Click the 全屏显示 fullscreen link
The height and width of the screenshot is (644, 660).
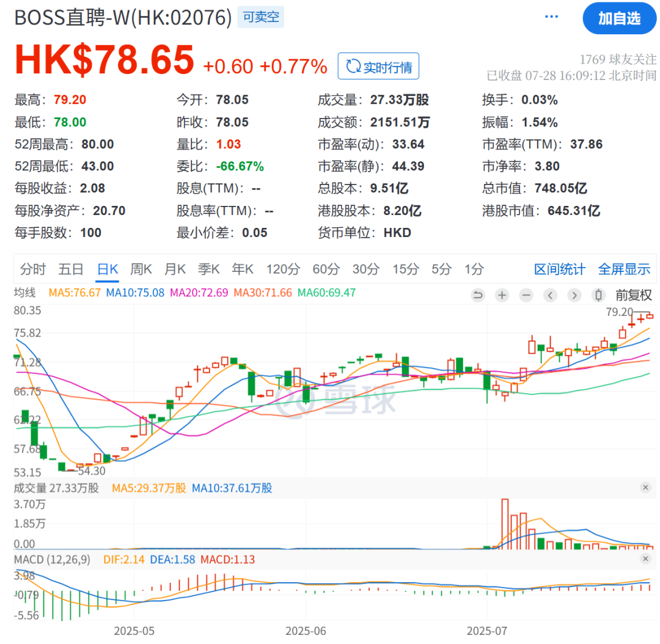(x=624, y=269)
